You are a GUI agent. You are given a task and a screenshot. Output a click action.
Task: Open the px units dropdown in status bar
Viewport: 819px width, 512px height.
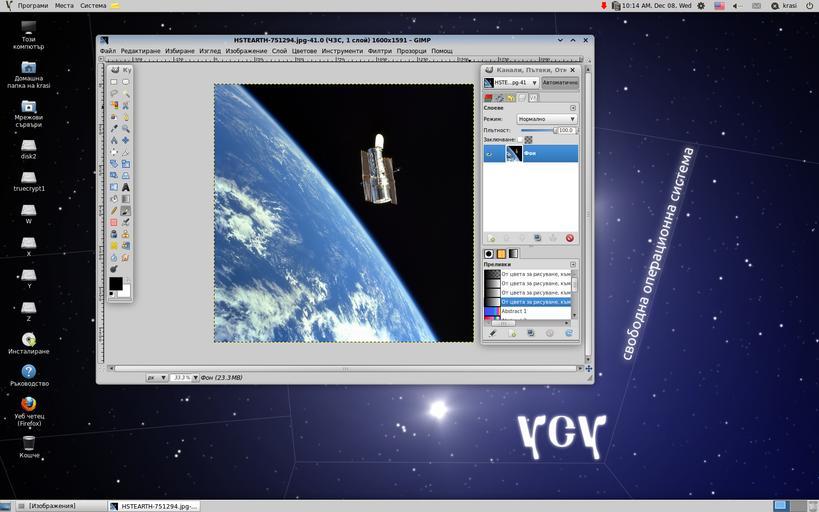coord(156,378)
